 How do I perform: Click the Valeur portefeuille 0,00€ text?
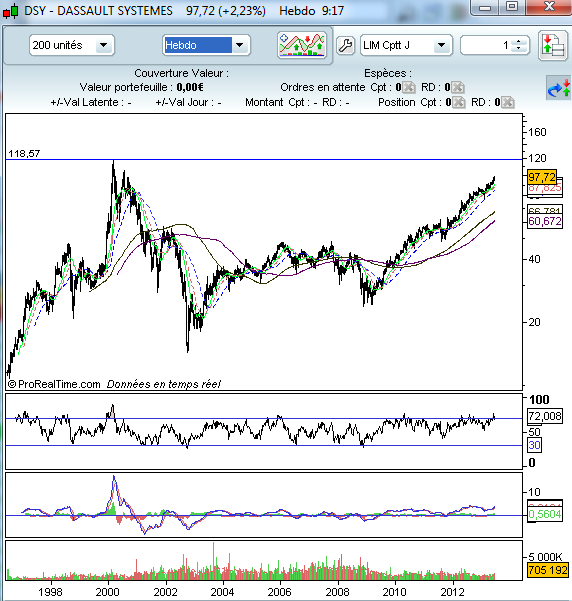click(141, 87)
